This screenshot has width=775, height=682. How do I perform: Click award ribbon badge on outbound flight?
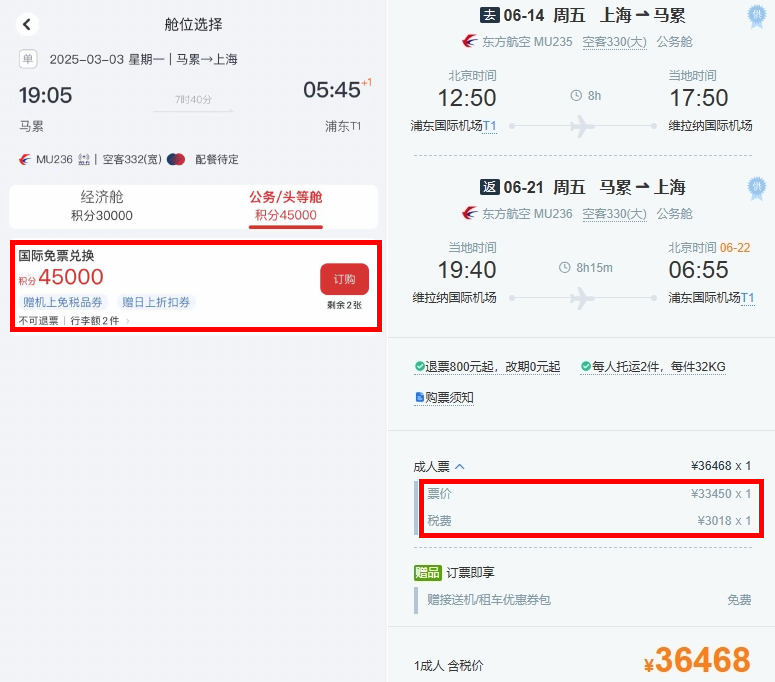tap(756, 16)
